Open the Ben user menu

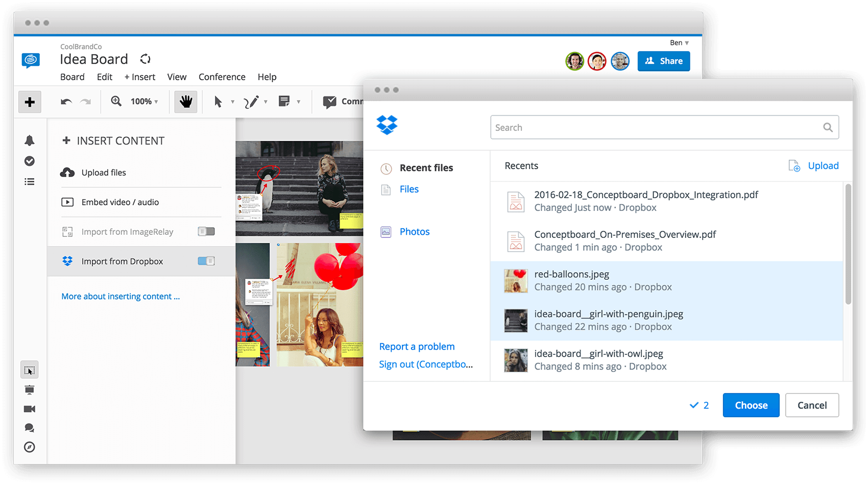680,43
